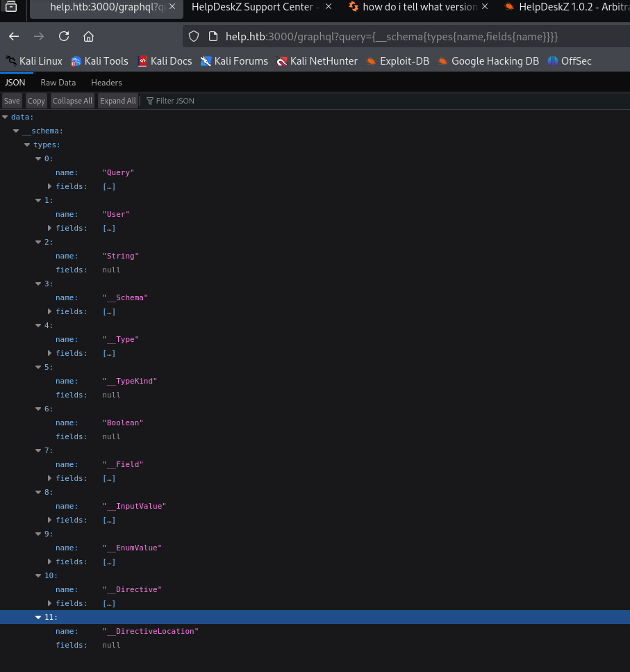Reload the page with the refresh icon
Viewport: 630px width, 672px height.
pyautogui.click(x=64, y=36)
